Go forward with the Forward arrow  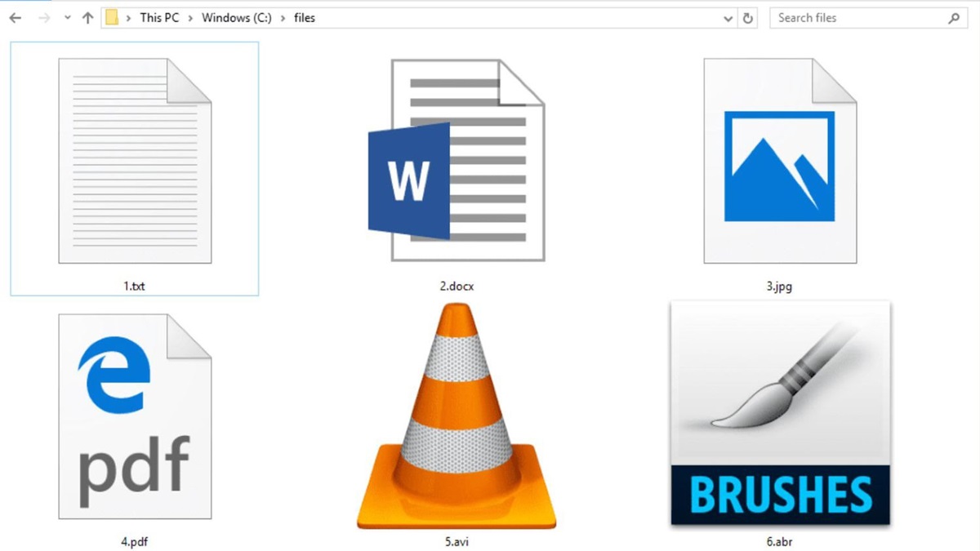point(44,18)
